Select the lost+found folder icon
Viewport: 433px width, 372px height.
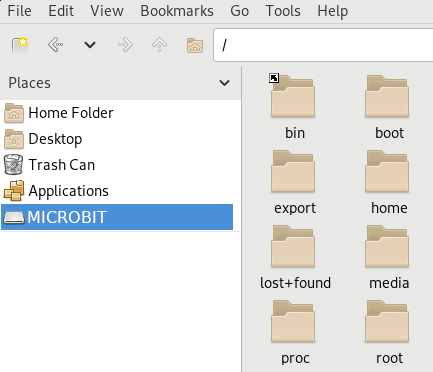point(293,246)
